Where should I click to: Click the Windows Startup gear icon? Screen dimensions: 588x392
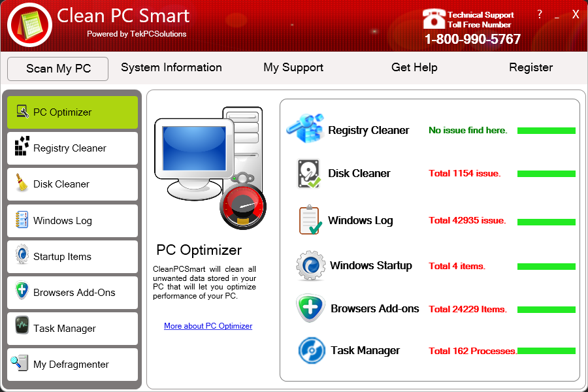point(310,265)
